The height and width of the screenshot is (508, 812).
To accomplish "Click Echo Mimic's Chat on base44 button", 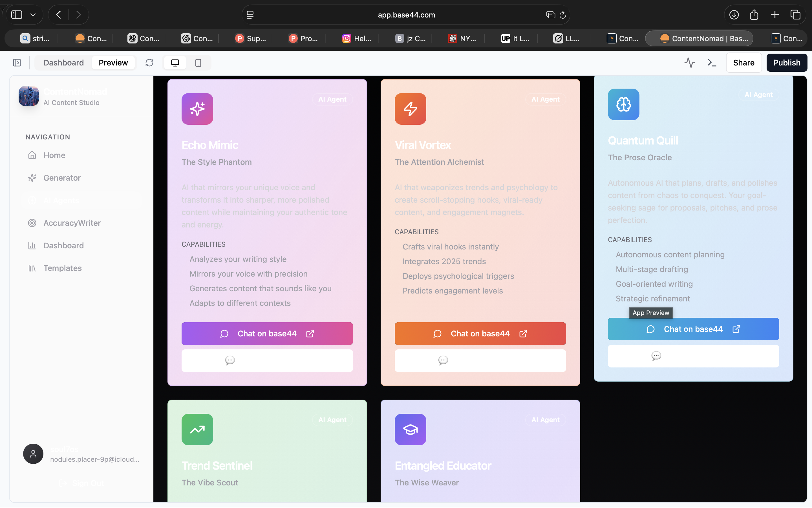I will pyautogui.click(x=267, y=334).
